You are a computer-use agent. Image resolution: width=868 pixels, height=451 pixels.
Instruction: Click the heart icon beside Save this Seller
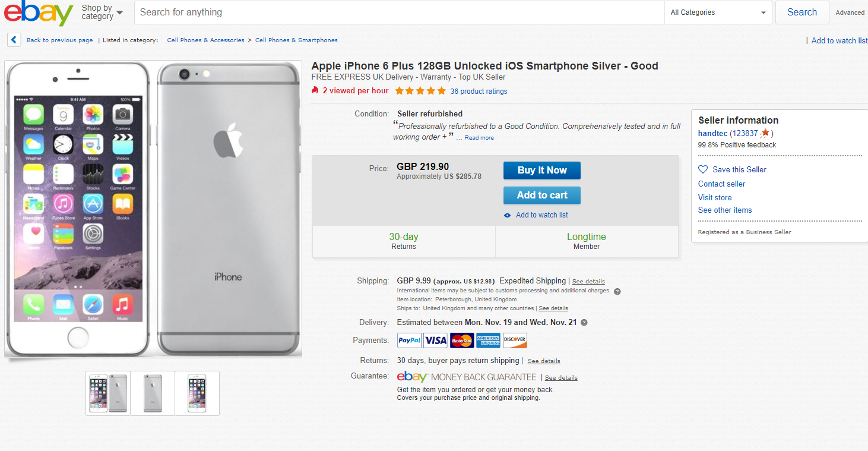[703, 169]
